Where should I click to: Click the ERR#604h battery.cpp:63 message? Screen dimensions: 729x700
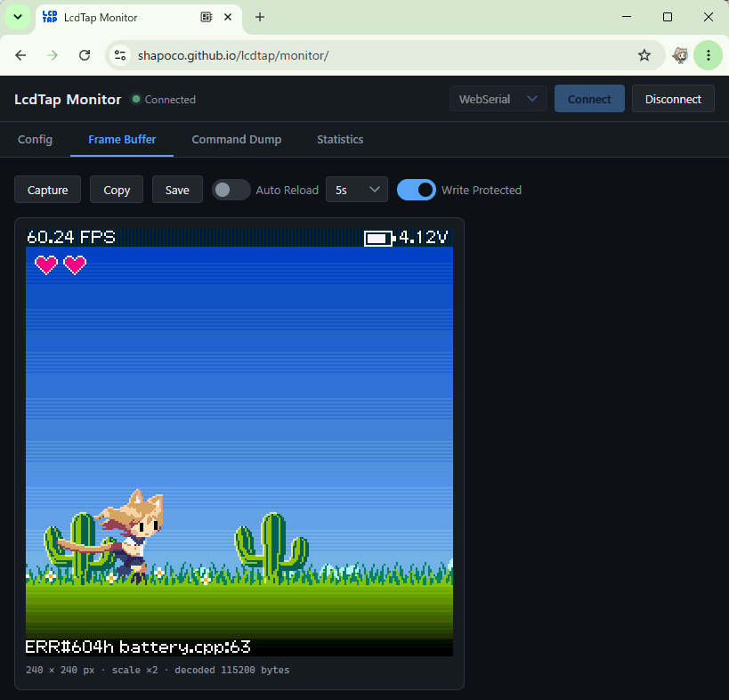tap(138, 647)
